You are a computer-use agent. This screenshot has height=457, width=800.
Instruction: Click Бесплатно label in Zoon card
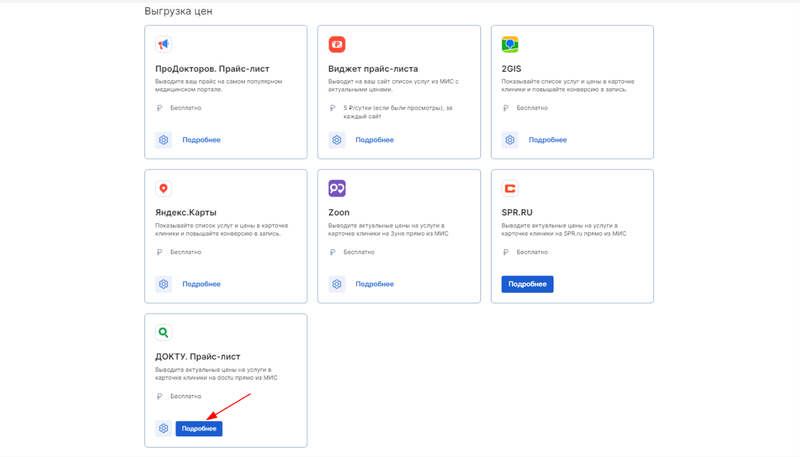pyautogui.click(x=359, y=252)
